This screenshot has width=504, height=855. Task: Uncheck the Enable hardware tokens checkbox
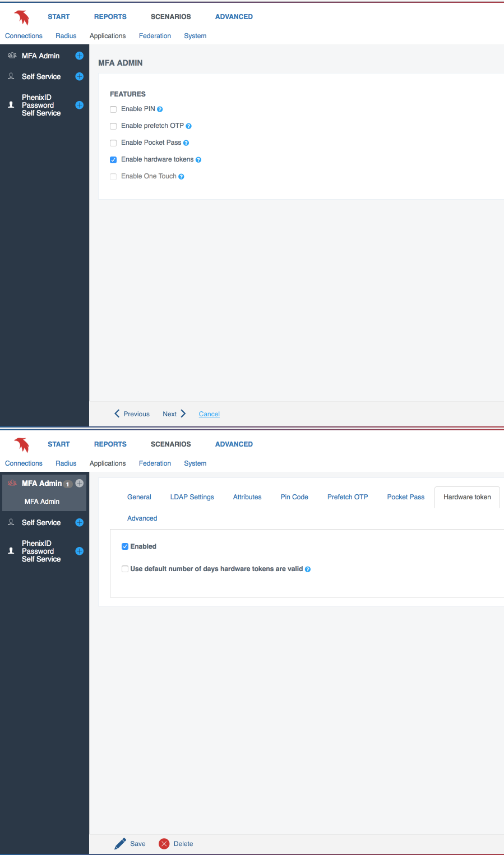pos(113,160)
